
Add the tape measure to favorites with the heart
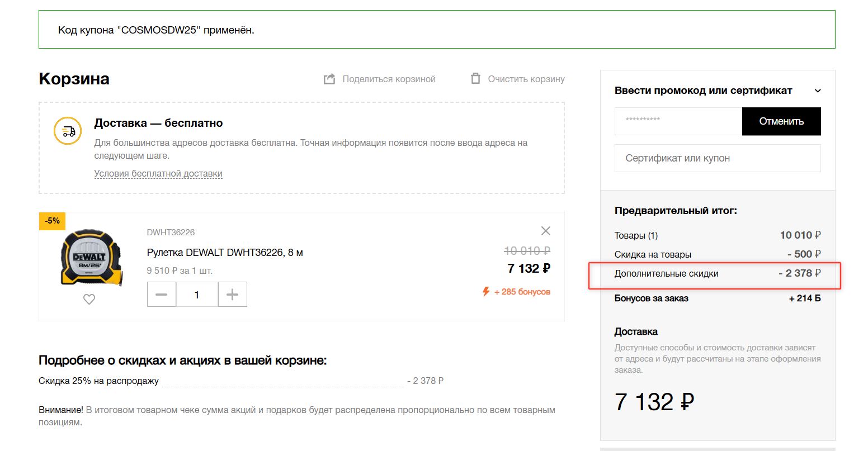(x=89, y=300)
